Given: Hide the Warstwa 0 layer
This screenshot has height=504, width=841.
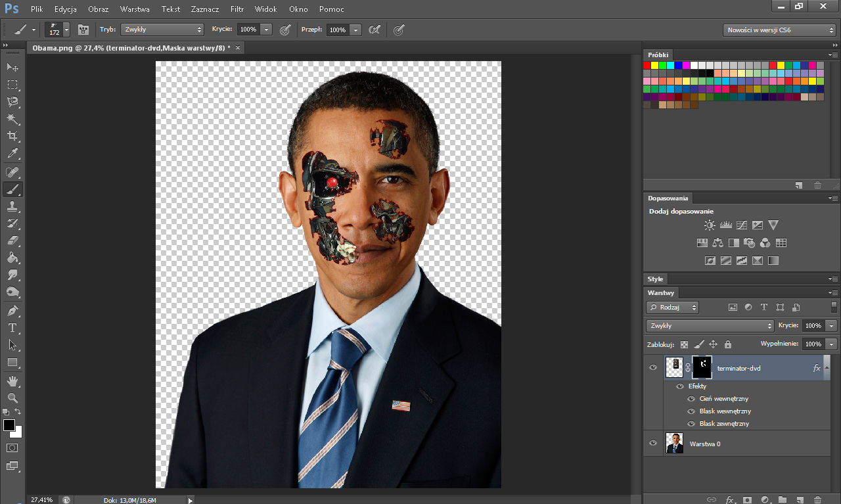Looking at the screenshot, I should pyautogui.click(x=653, y=443).
